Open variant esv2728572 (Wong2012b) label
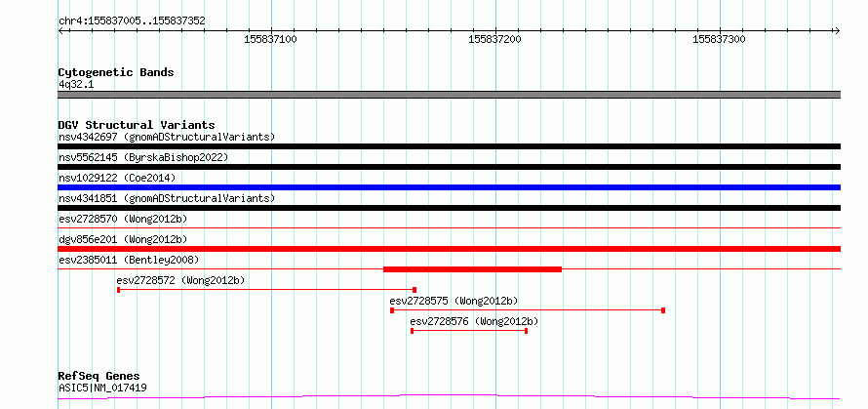Screen dimensions: 868x409 [180, 280]
